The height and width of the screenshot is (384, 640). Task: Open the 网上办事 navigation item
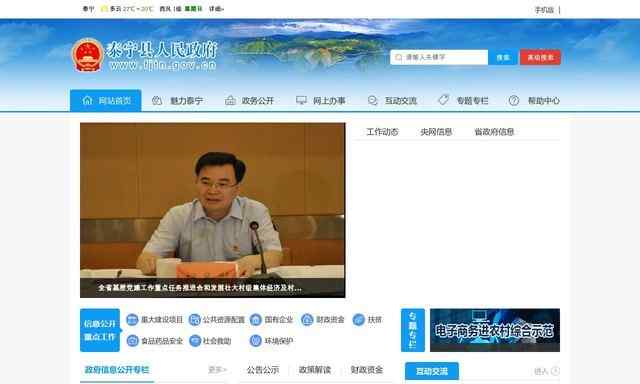(320, 100)
